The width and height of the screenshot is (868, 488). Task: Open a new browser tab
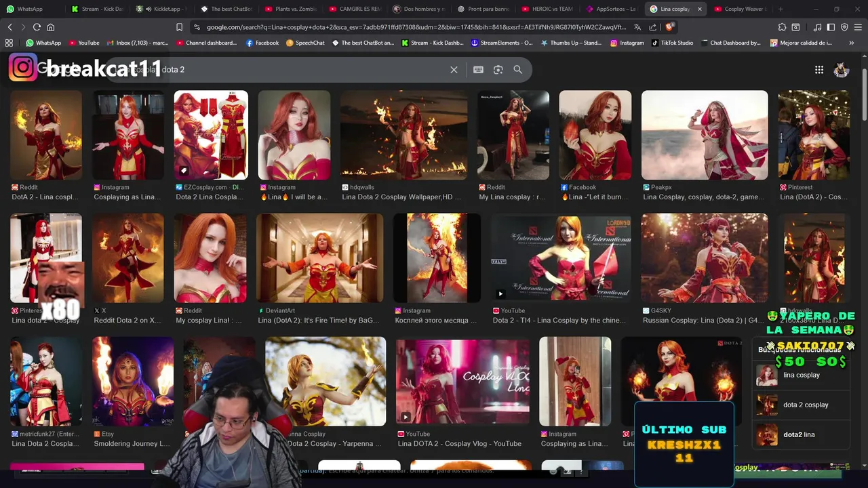tap(781, 9)
